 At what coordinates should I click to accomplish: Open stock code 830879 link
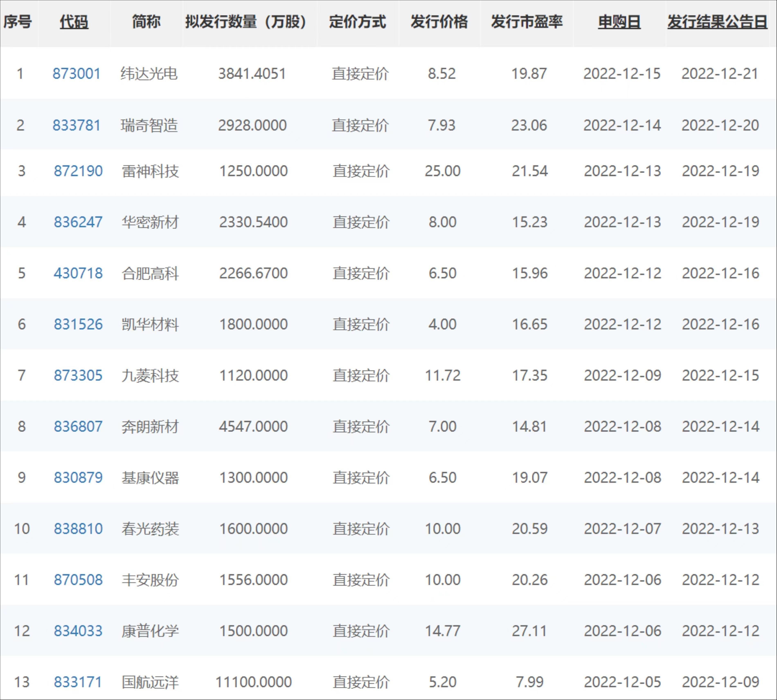[x=78, y=477]
